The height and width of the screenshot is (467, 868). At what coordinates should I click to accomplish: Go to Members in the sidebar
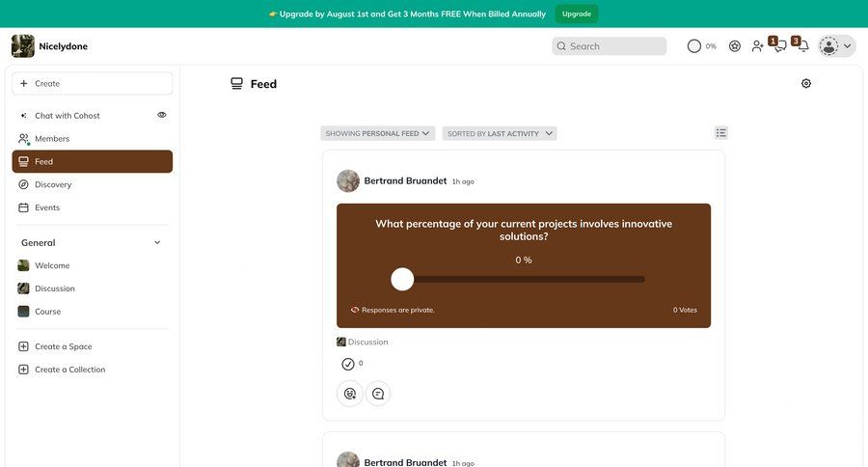tap(52, 138)
